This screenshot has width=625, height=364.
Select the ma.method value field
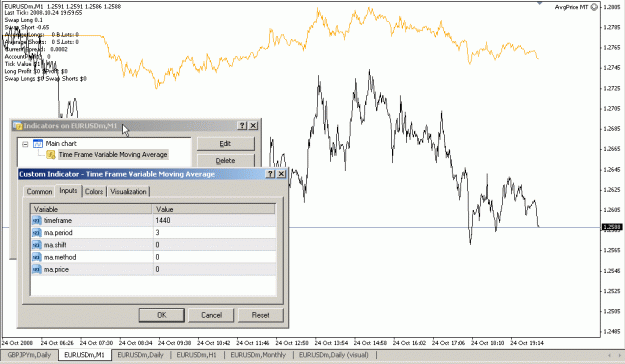point(214,257)
